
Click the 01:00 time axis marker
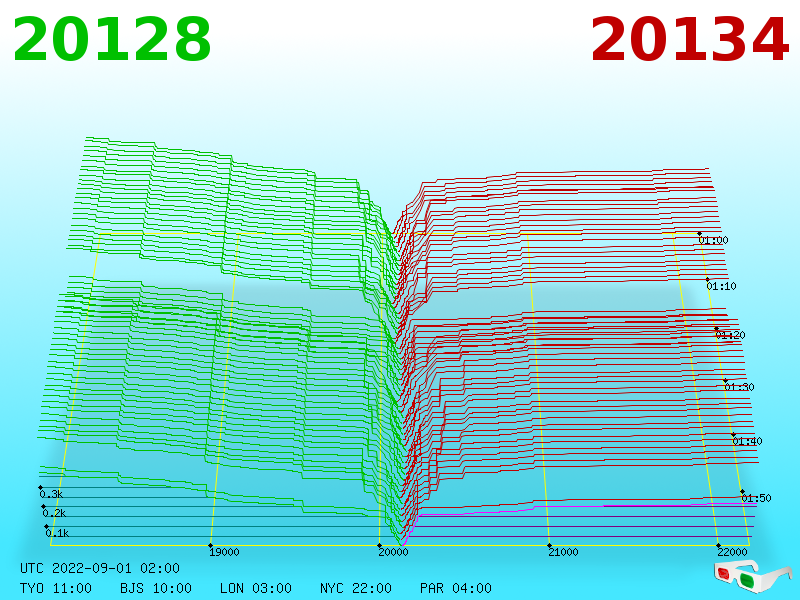click(713, 240)
